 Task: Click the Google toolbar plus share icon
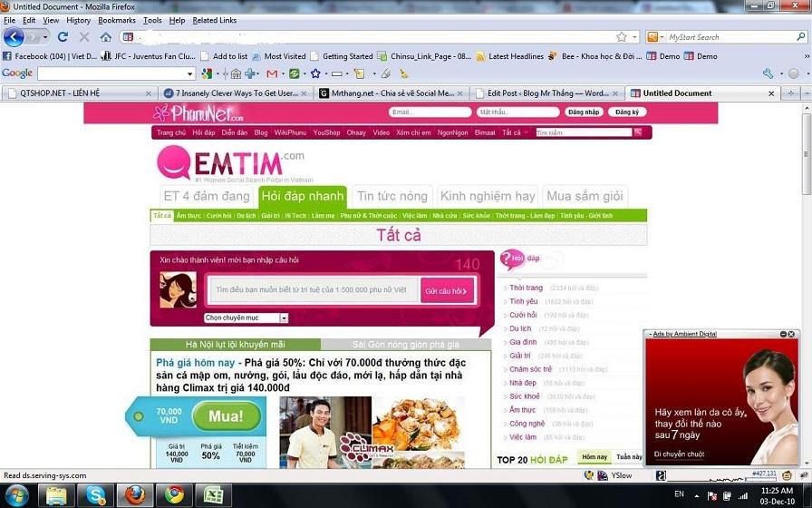click(x=250, y=73)
